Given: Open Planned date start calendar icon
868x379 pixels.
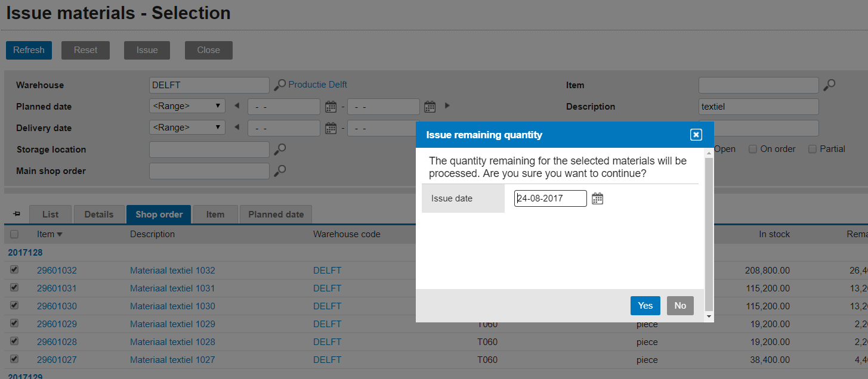Looking at the screenshot, I should [x=331, y=107].
